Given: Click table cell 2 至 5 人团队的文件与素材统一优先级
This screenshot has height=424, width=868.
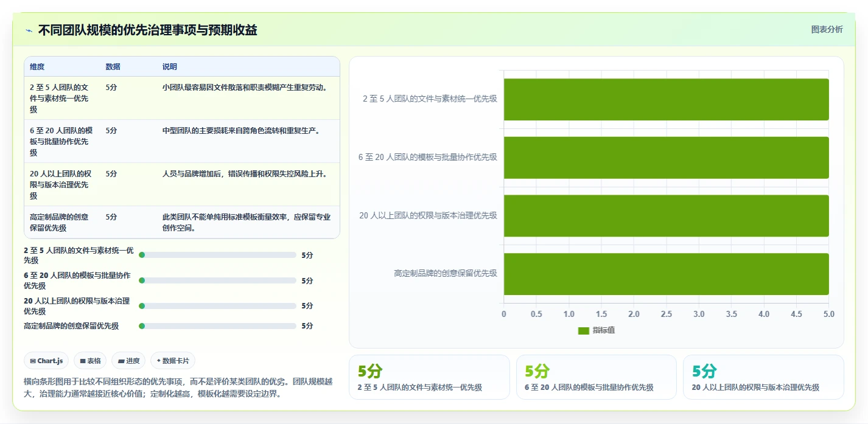Looking at the screenshot, I should click(x=61, y=99).
